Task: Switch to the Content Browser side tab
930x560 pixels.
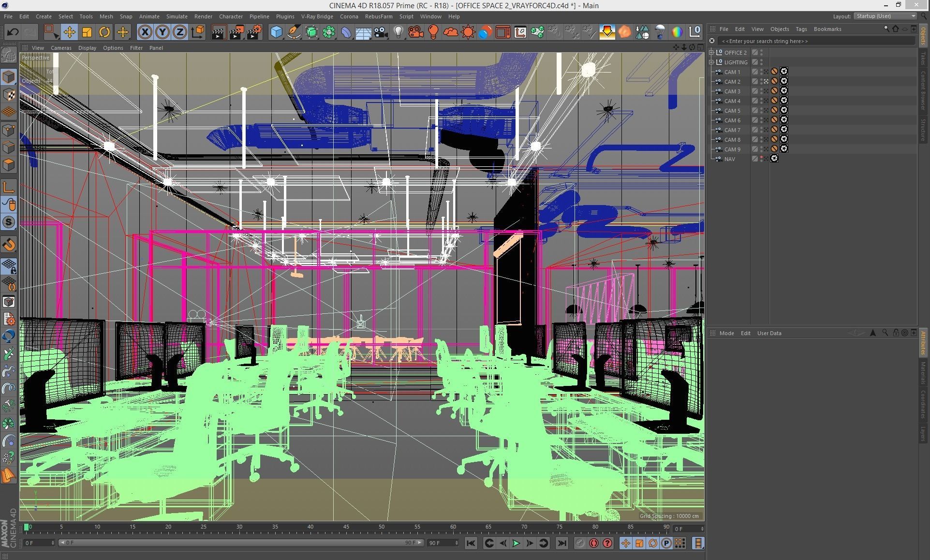Action: pos(923,90)
